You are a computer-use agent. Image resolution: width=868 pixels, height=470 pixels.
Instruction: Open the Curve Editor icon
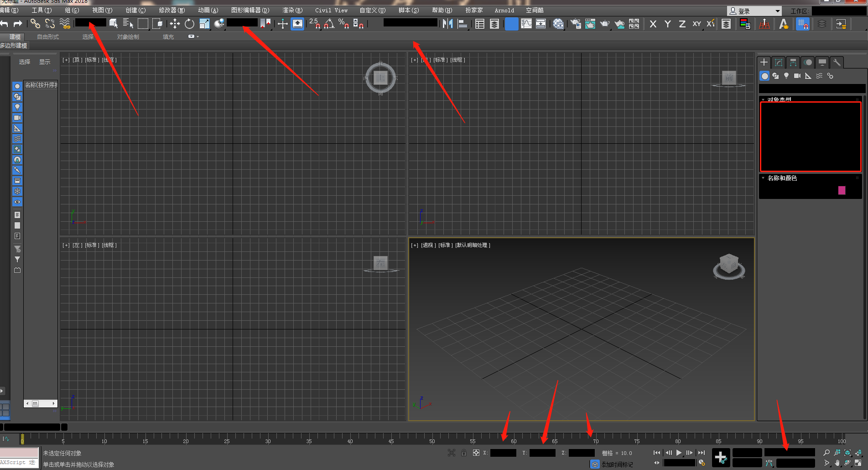coord(526,24)
